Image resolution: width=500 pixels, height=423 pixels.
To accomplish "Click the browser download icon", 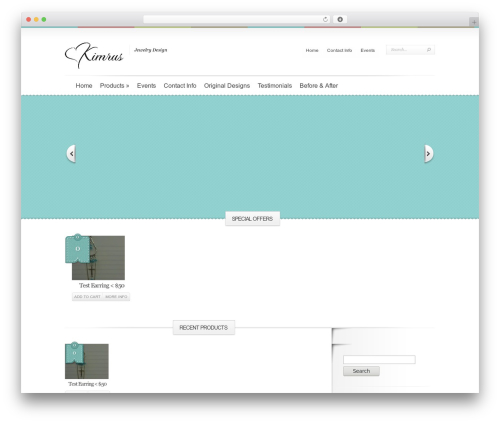I will click(x=340, y=19).
